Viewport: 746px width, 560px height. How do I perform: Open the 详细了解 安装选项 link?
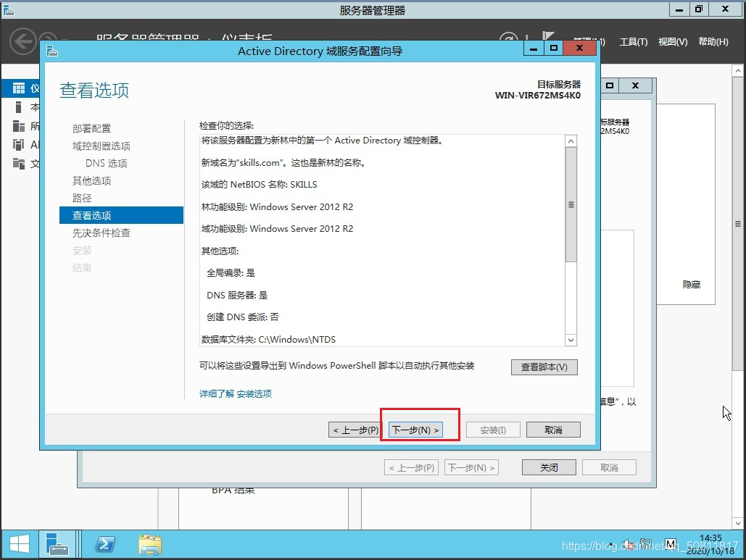click(236, 393)
